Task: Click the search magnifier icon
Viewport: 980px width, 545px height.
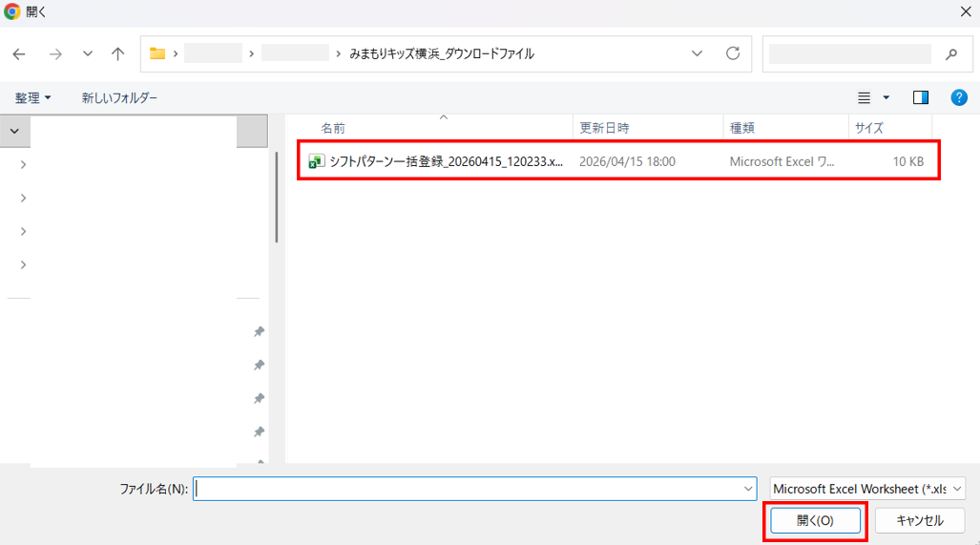Action: point(950,54)
